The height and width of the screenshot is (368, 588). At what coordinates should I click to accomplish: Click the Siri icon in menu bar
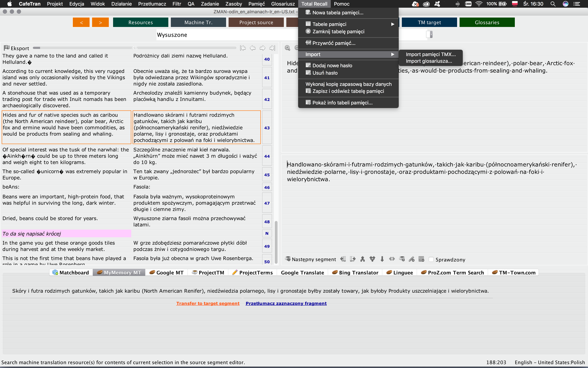coord(566,4)
